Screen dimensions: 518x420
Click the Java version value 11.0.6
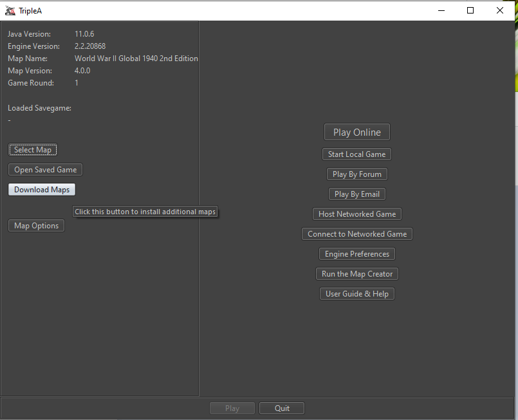(84, 34)
